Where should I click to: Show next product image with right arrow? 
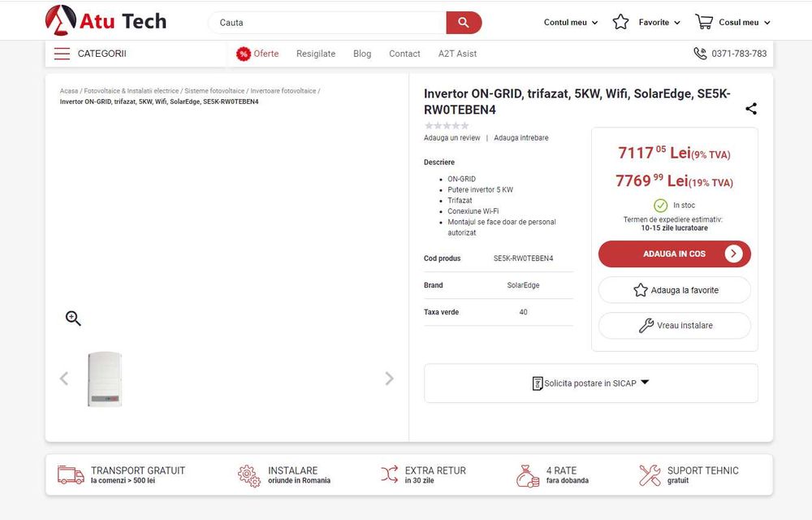point(389,379)
